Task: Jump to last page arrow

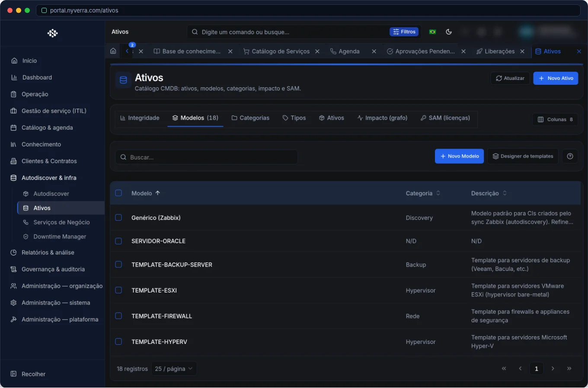Action: [x=569, y=369]
